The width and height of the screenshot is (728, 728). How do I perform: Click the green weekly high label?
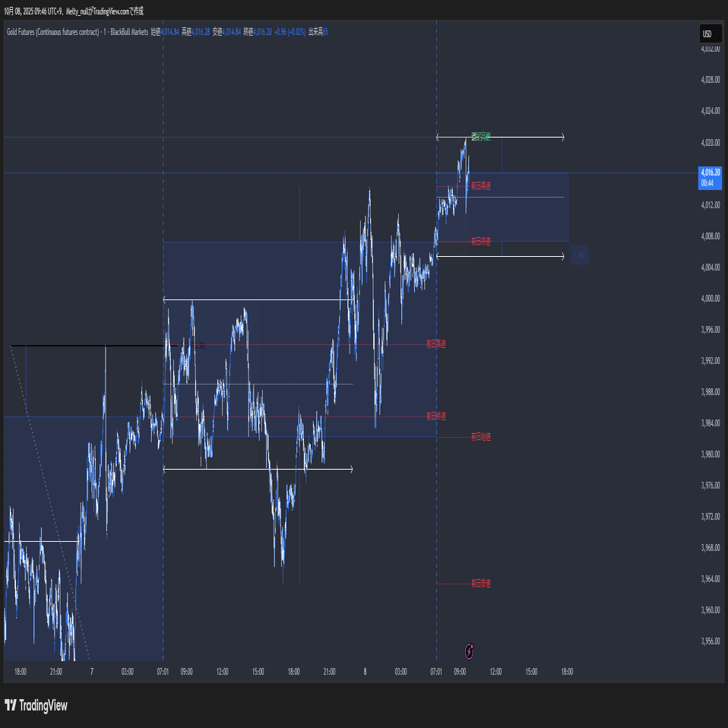(481, 137)
